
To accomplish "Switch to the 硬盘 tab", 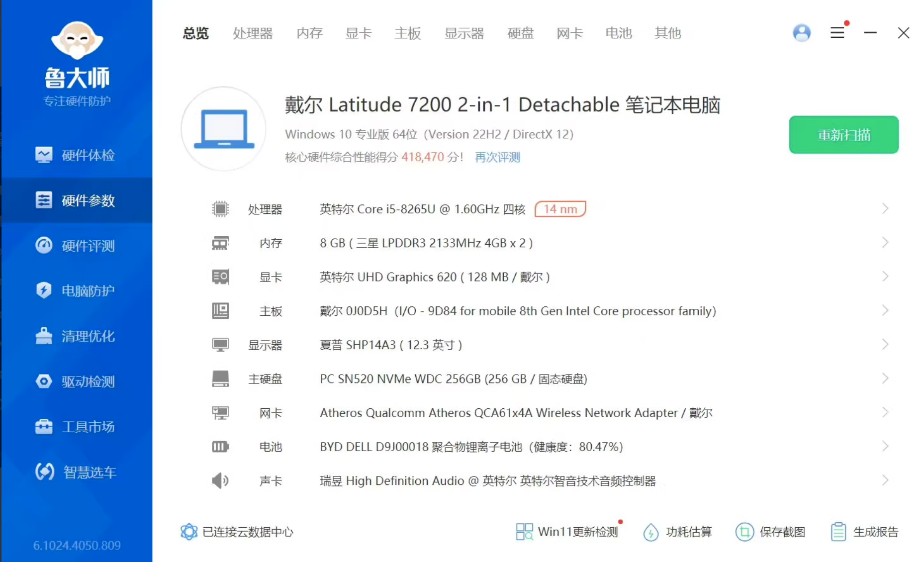I will click(521, 33).
